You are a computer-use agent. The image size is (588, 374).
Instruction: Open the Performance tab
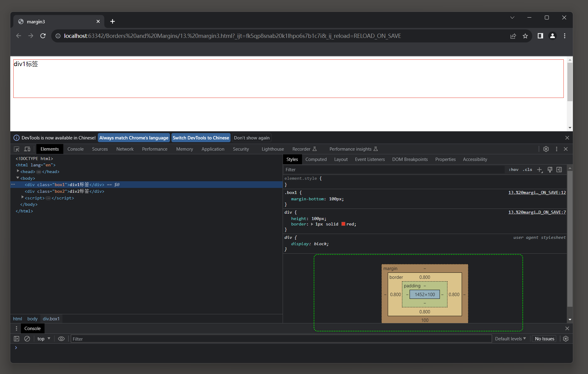click(154, 149)
